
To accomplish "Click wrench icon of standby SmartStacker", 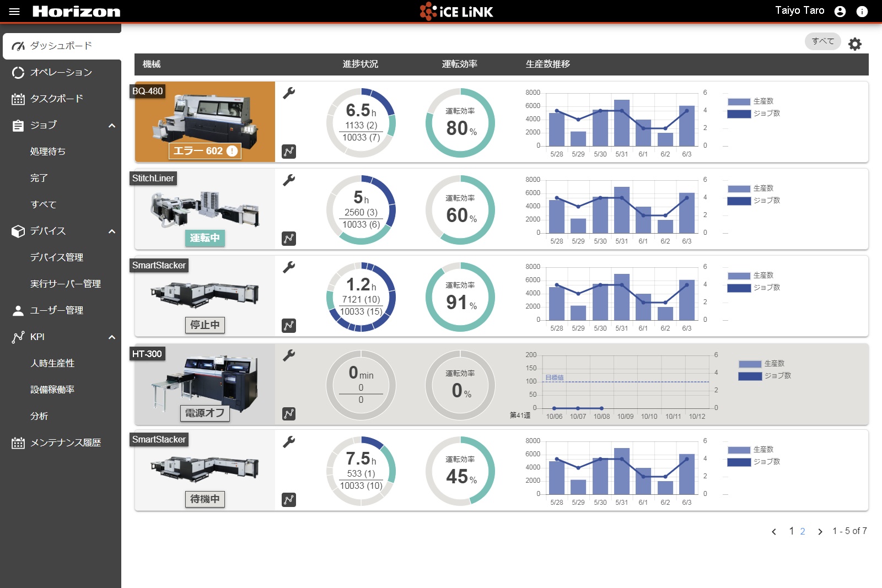I will (289, 441).
